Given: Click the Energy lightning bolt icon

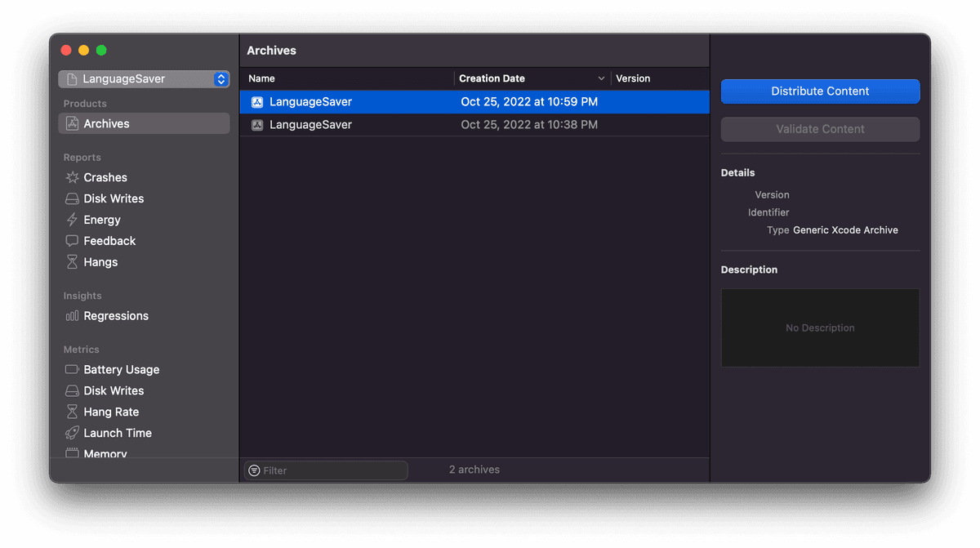Looking at the screenshot, I should [x=72, y=220].
